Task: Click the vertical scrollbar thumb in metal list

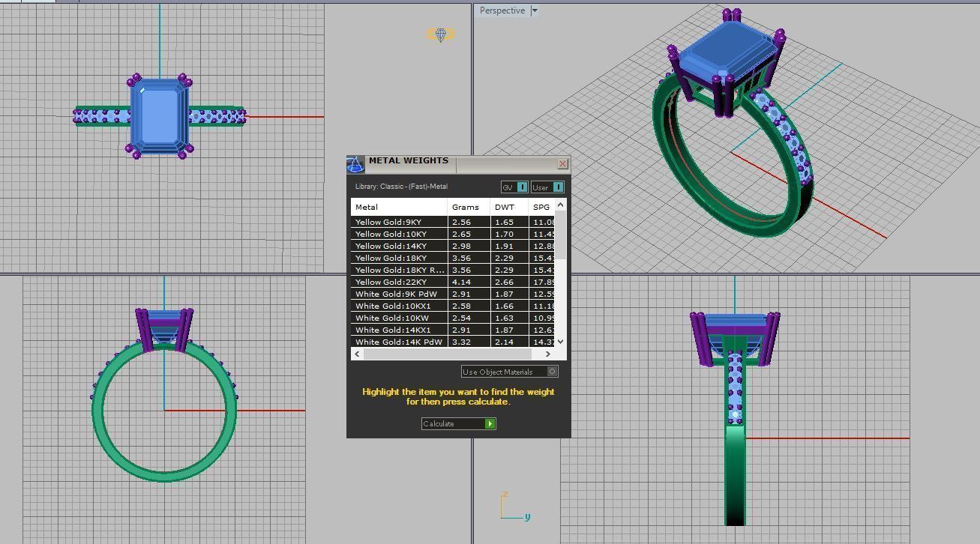Action: (561, 236)
